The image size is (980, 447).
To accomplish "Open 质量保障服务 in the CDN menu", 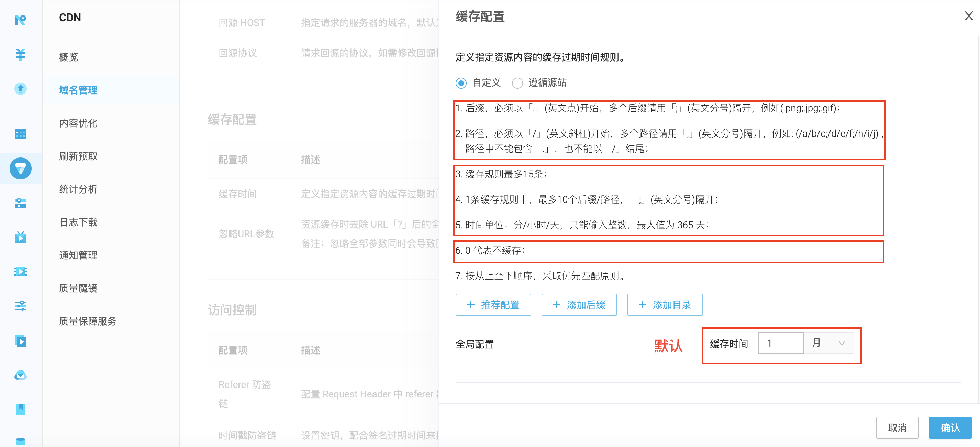I will click(88, 321).
